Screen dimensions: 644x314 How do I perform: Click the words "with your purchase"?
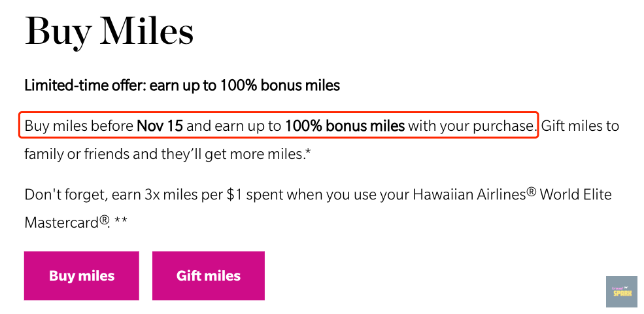[471, 126]
